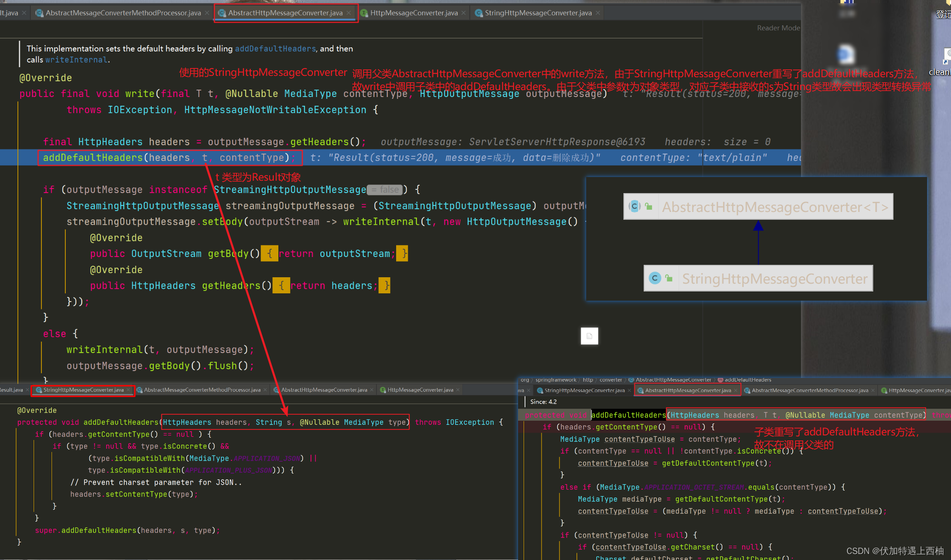Close the AbstractHttpMessageConverter.java top tab
Screen dimensions: 951x560
[x=349, y=13]
